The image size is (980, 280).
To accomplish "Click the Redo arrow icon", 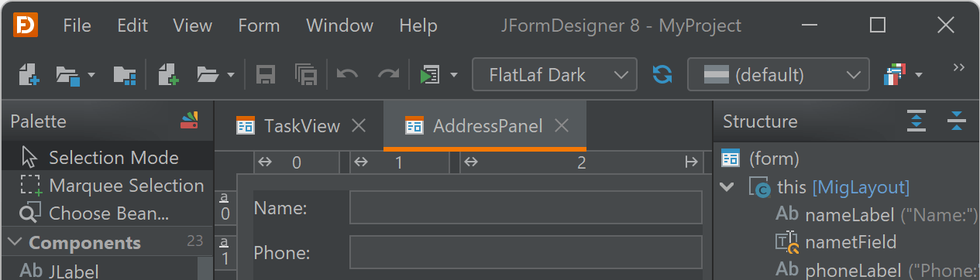I will coord(388,75).
